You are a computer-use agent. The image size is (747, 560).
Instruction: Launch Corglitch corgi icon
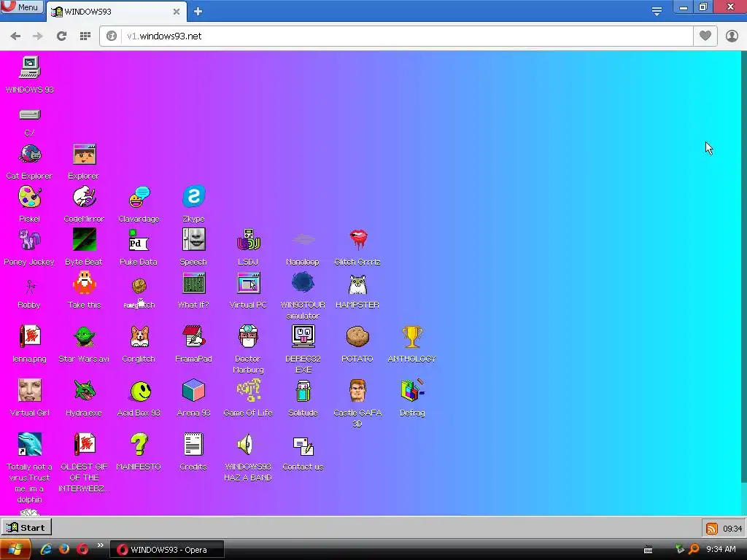click(139, 337)
